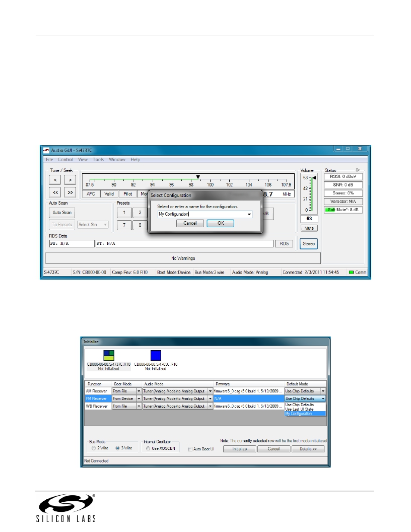Click the RT: N/A RDS text field
The width and height of the screenshot is (411, 532).
click(x=184, y=244)
